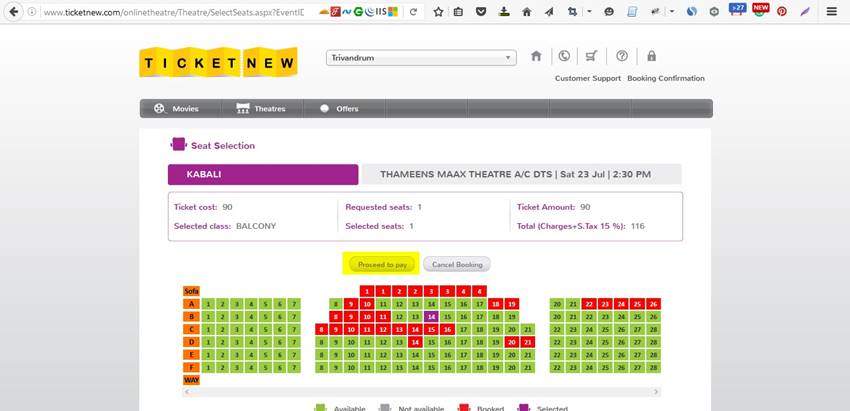
Task: Click scrollbar left arrow under seat map
Action: (188, 391)
